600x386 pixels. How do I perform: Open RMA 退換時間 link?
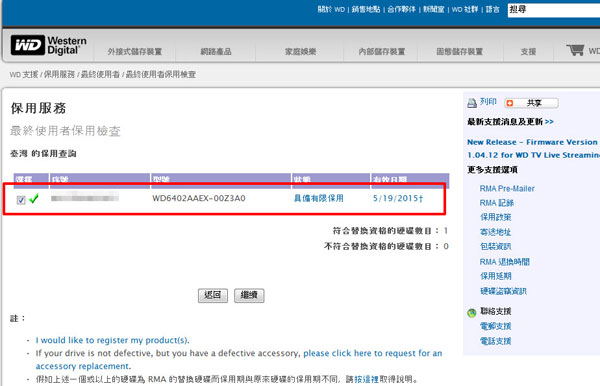coord(505,262)
